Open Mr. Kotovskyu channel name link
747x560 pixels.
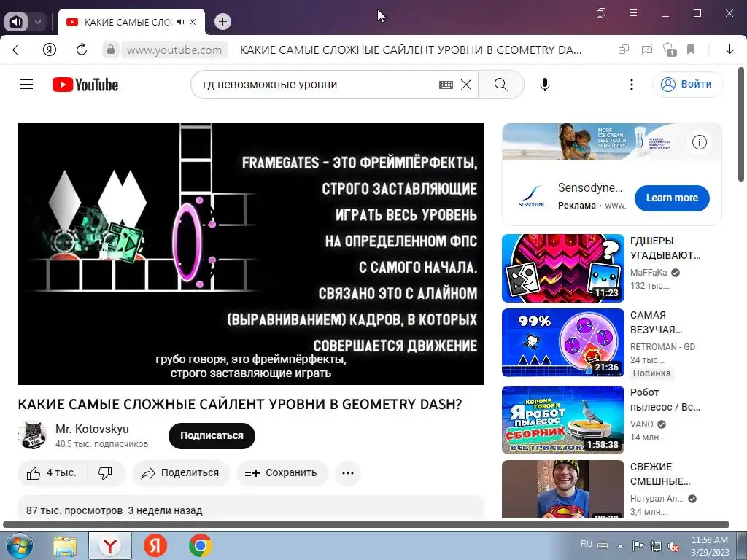click(92, 429)
